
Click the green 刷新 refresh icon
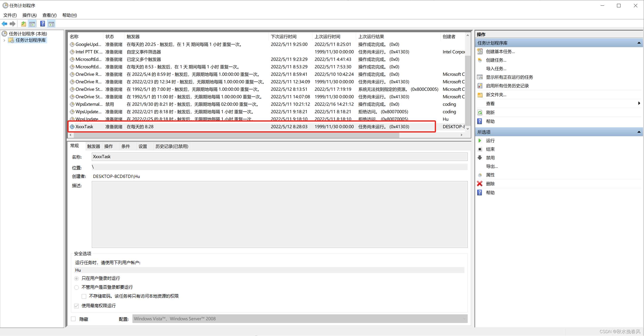click(480, 113)
